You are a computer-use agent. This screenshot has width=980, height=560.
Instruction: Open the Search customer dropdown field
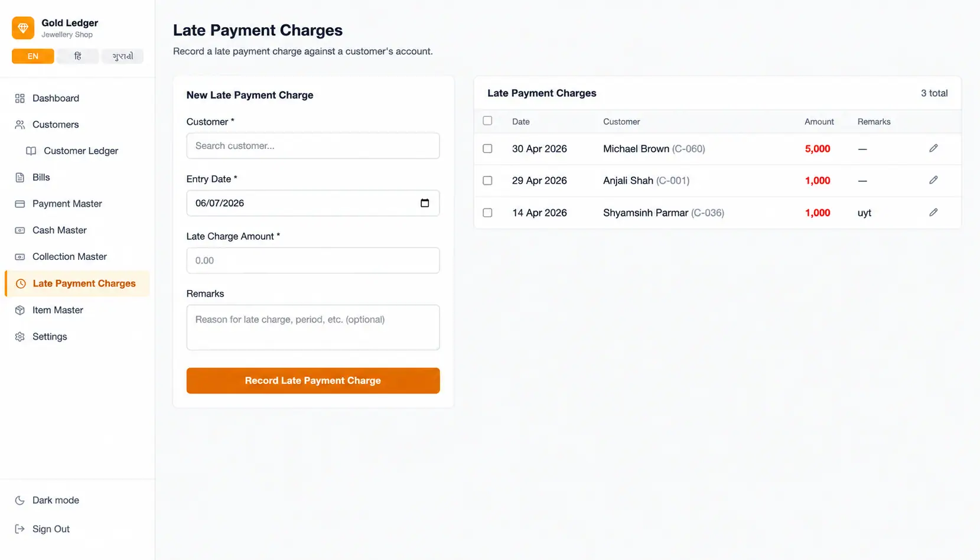(313, 146)
